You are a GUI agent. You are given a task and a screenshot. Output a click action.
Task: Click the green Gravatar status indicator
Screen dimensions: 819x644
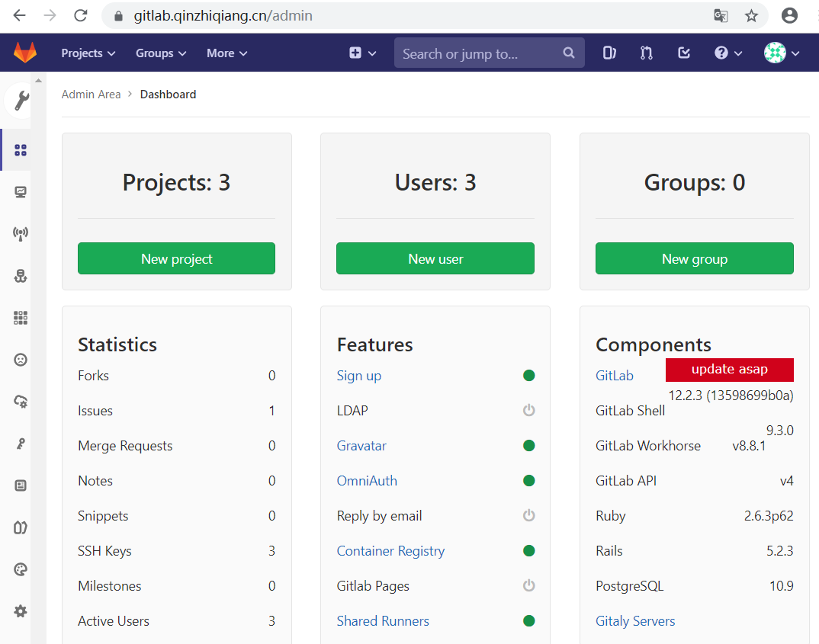pyautogui.click(x=528, y=445)
